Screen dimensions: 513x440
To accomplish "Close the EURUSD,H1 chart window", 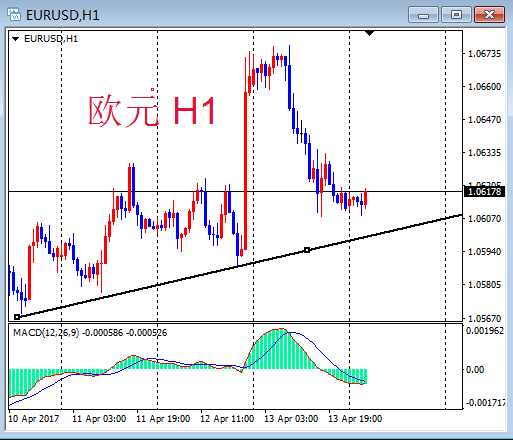I will (489, 15).
